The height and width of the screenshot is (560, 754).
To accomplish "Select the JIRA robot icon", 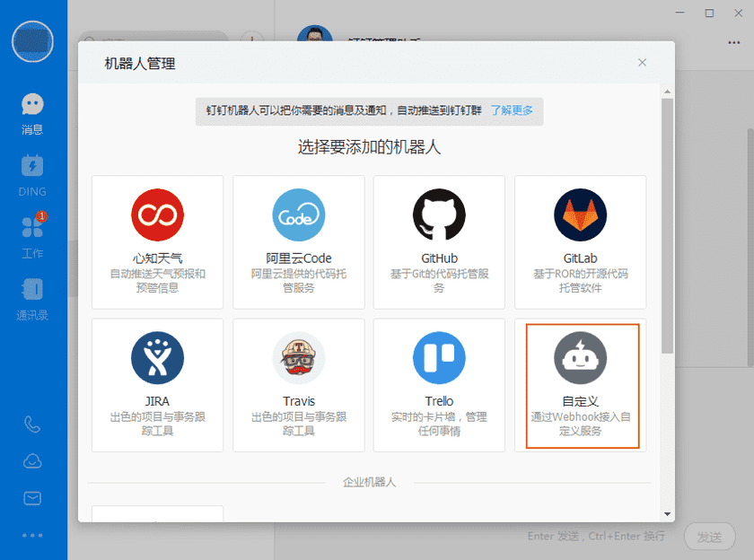I will point(157,358).
